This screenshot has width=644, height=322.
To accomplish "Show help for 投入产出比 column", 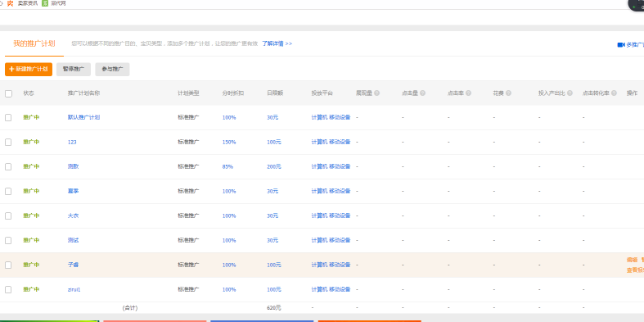I will coord(570,93).
